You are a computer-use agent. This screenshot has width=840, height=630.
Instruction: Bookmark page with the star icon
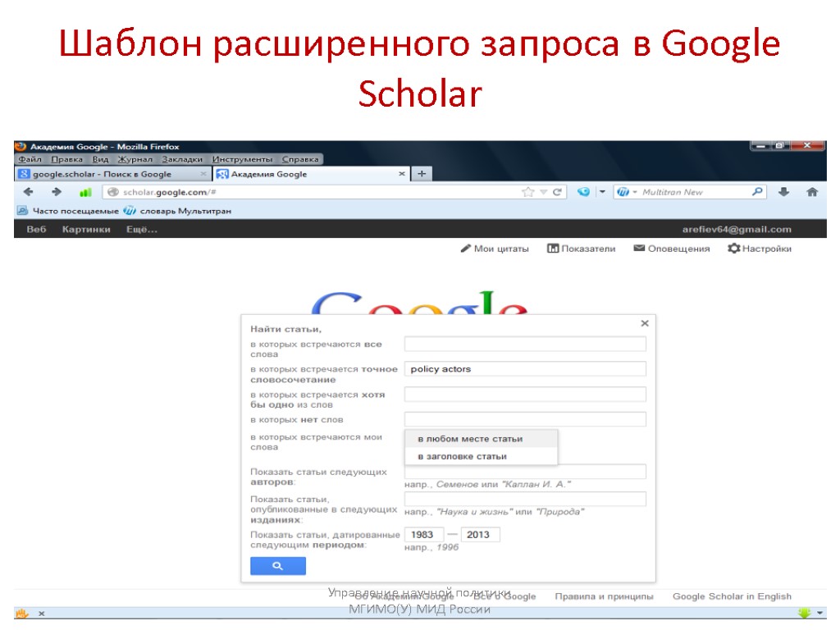pos(528,192)
